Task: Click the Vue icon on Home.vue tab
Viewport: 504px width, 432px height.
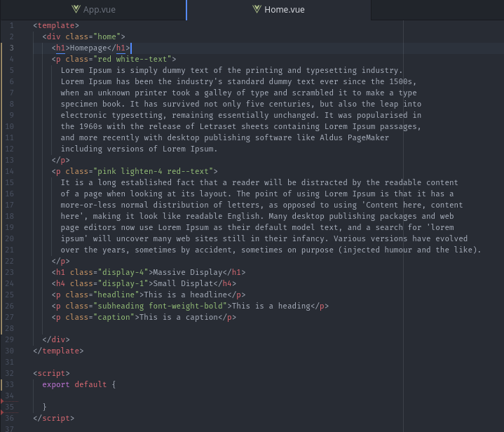Action: (257, 9)
